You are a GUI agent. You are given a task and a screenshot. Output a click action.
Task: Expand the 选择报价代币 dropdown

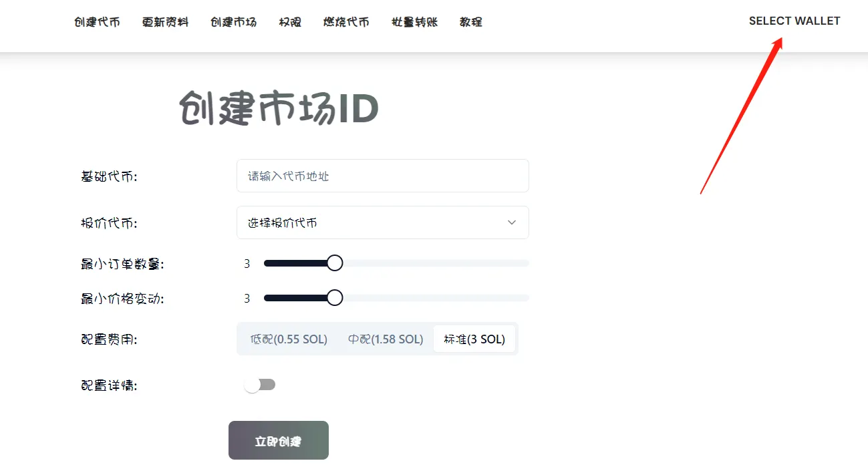(x=383, y=222)
